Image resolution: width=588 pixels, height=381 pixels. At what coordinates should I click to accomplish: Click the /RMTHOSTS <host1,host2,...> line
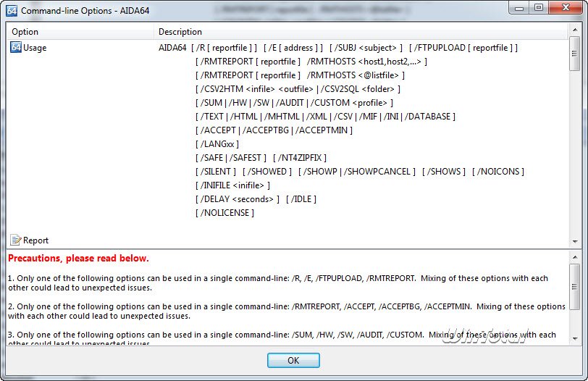click(311, 62)
